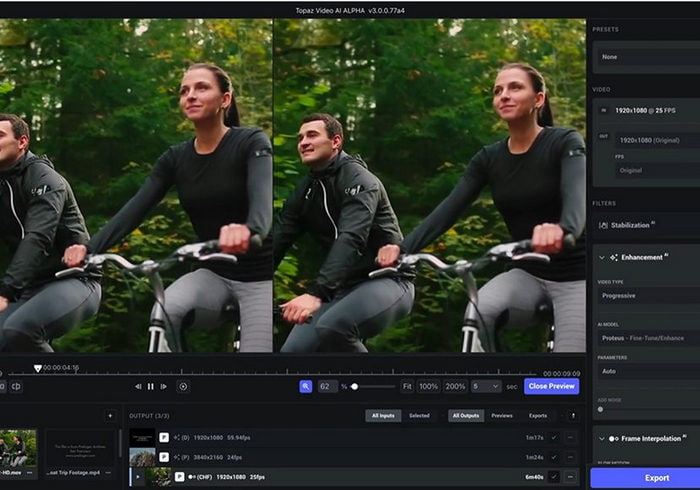This screenshot has width=700, height=490.
Task: Switch to the split compare view icon
Action: click(x=16, y=386)
